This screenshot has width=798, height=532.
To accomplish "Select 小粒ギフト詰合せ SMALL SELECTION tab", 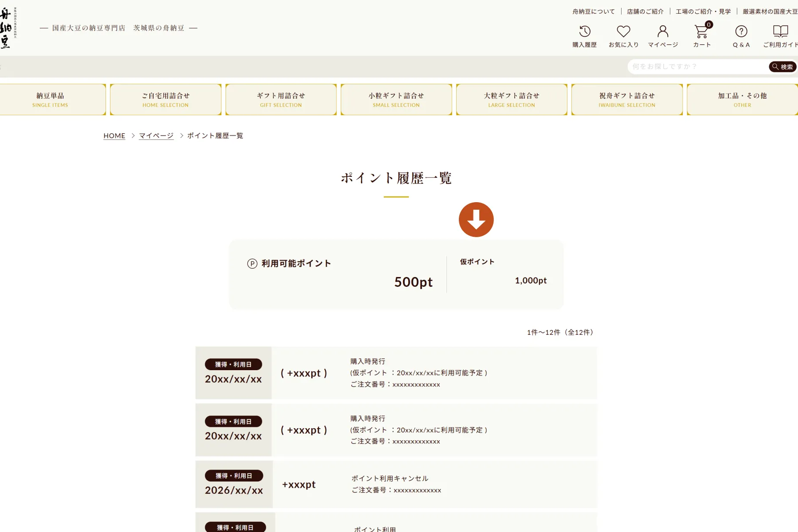I will tap(396, 100).
